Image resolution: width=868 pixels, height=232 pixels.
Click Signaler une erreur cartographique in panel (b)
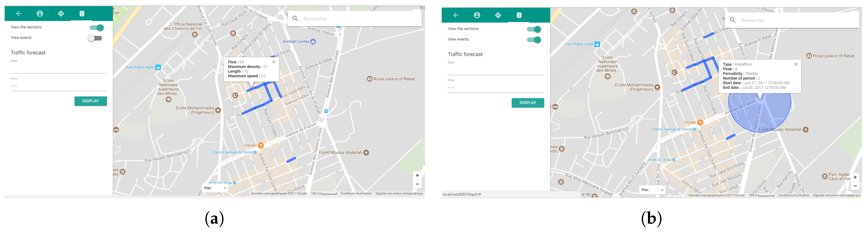(x=836, y=195)
